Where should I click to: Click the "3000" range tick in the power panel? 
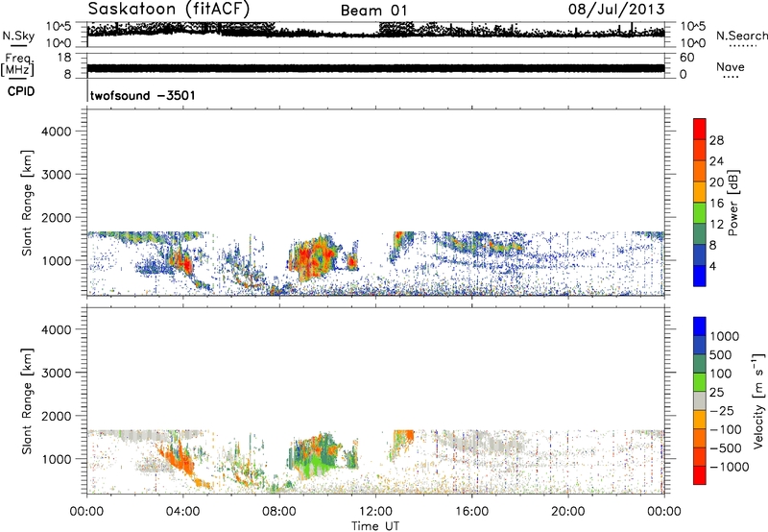(x=56, y=175)
